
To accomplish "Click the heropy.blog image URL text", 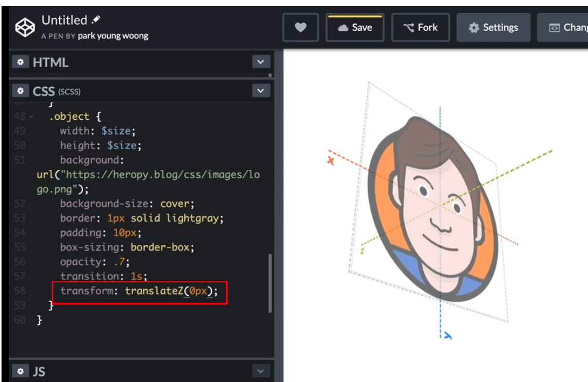I will pos(148,182).
